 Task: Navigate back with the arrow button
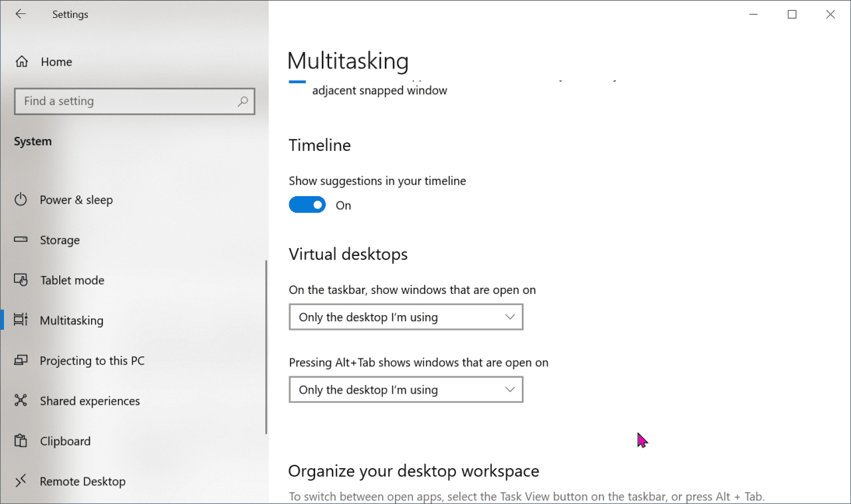click(21, 14)
